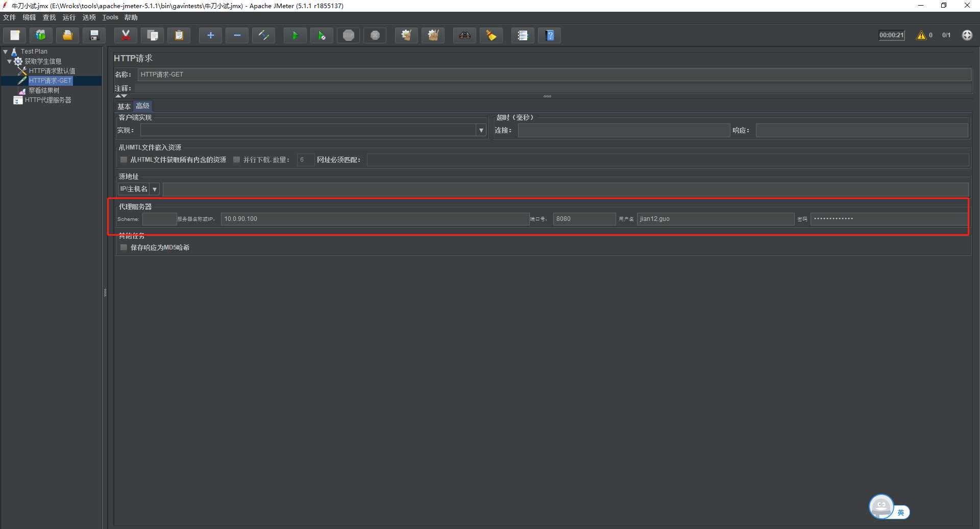Stop the running test
Viewport: 980px width, 529px height.
(349, 35)
